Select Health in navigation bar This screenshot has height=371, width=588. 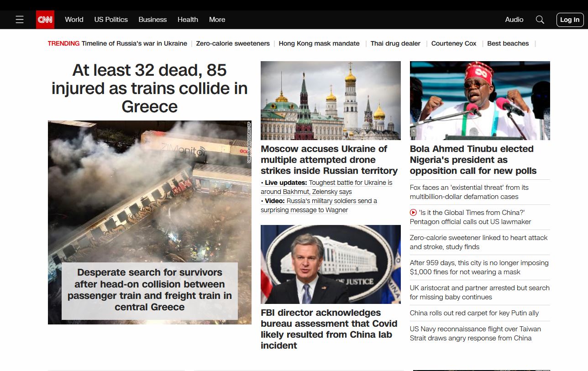[x=188, y=20]
